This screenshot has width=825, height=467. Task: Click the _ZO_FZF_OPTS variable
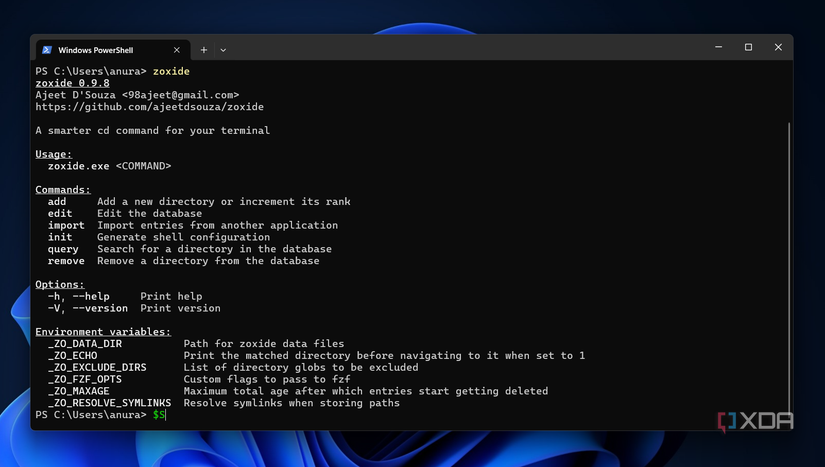tap(85, 379)
